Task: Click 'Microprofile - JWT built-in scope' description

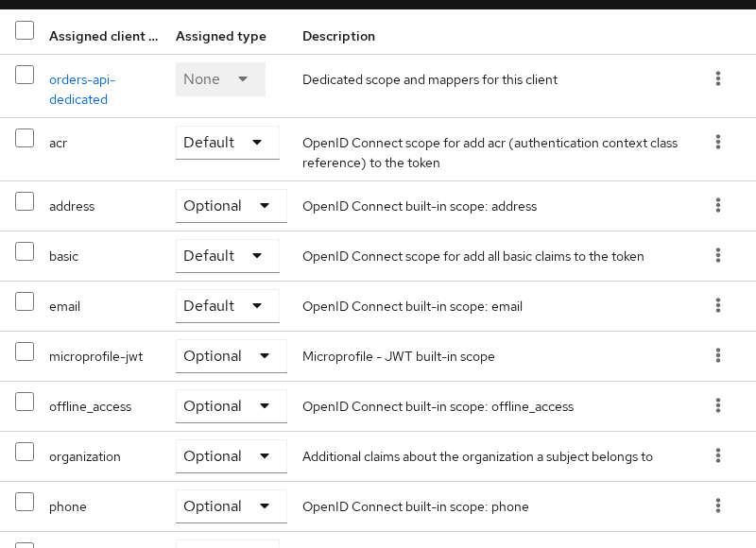Action: coord(398,356)
